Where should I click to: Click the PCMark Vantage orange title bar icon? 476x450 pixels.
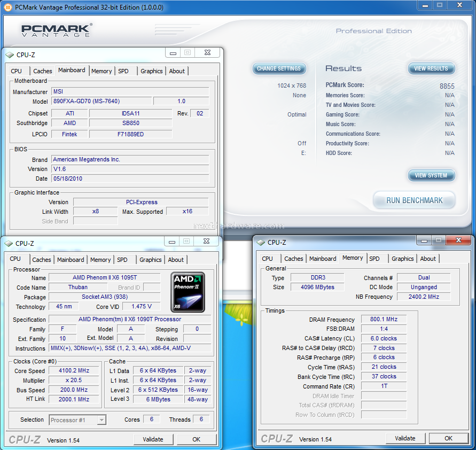click(8, 7)
